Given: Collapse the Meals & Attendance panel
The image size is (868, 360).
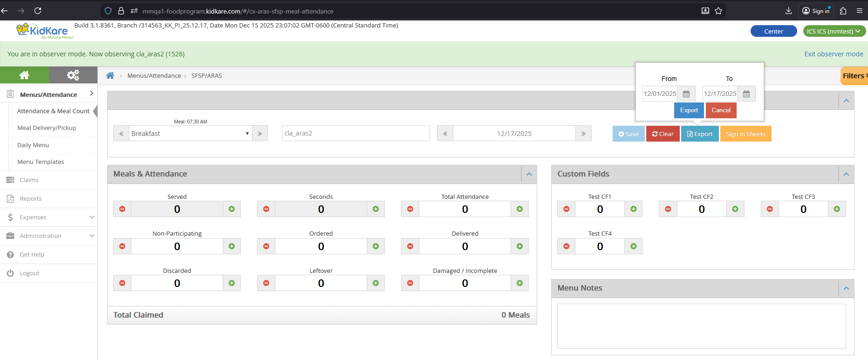Looking at the screenshot, I should pyautogui.click(x=529, y=174).
